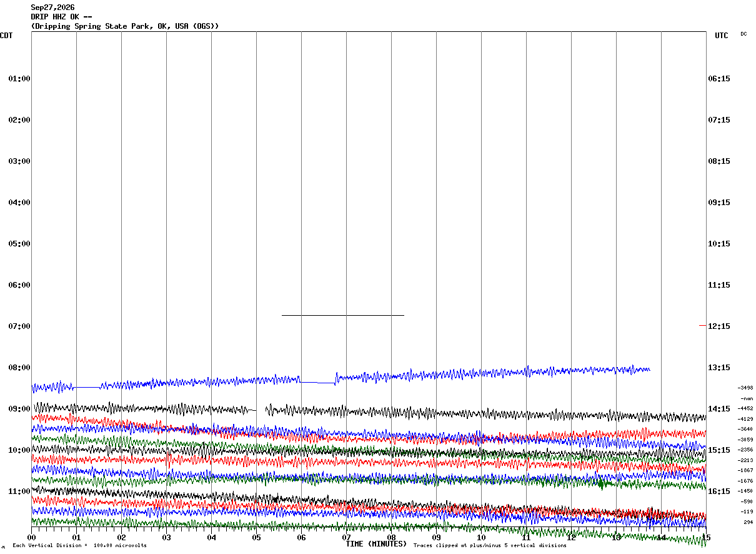
Task: Click the -3498 DC offset value
Action: click(x=745, y=388)
